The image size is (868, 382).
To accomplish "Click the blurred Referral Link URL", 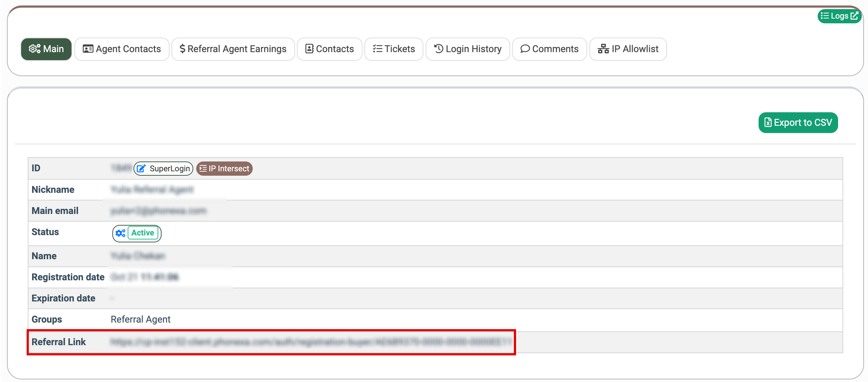I will click(x=311, y=342).
